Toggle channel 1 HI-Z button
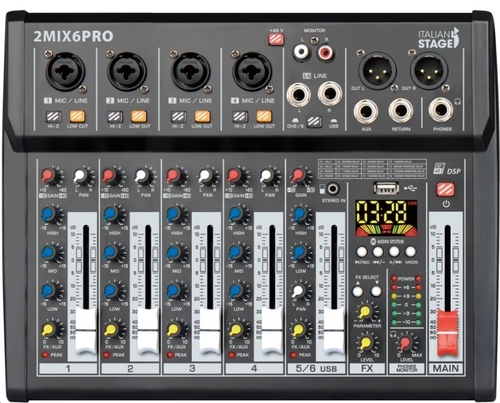The width and height of the screenshot is (500, 403). pyautogui.click(x=53, y=117)
